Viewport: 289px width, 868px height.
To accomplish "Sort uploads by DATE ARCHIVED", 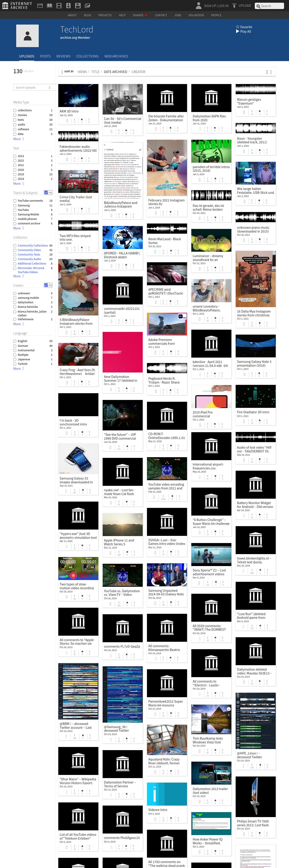I will pyautogui.click(x=115, y=72).
